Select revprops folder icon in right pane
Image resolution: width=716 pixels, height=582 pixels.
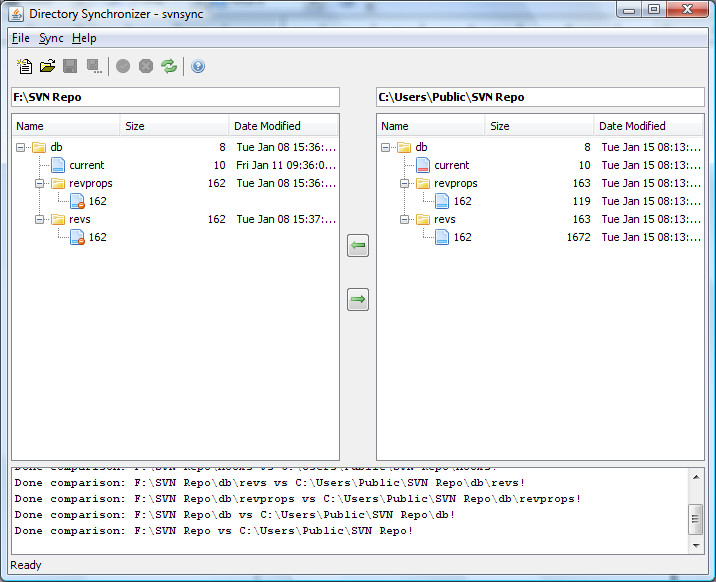(423, 183)
